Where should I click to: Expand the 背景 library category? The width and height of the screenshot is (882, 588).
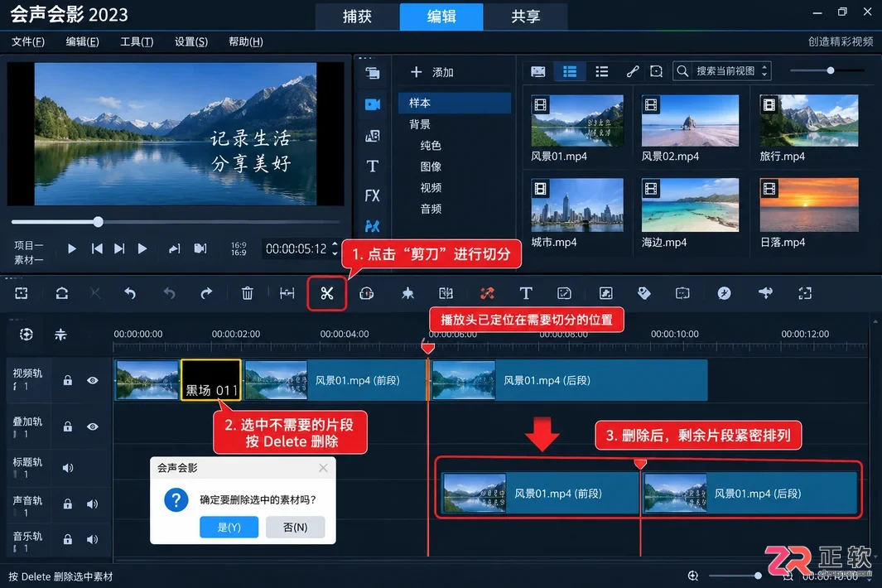420,124
